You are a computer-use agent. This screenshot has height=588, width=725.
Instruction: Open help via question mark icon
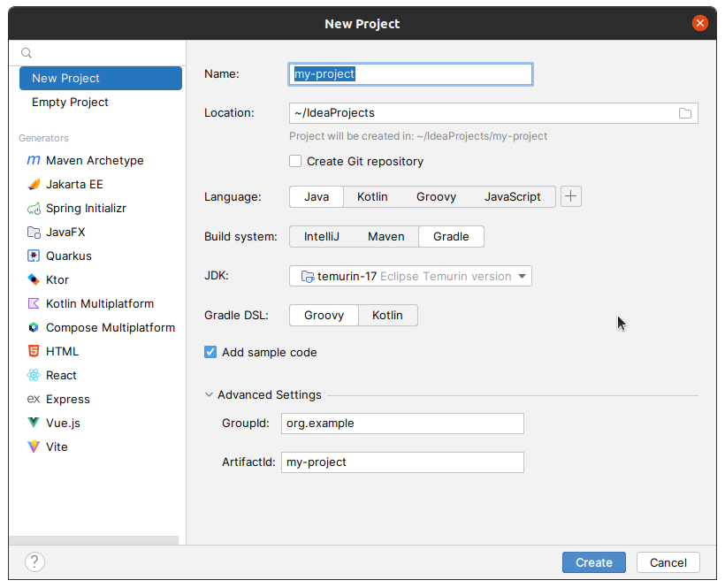34,562
